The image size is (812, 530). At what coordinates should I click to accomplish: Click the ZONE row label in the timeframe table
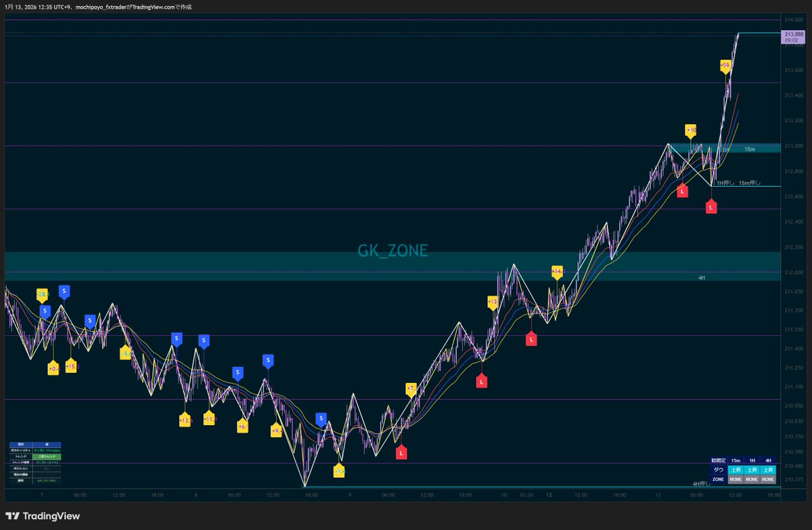pos(718,479)
